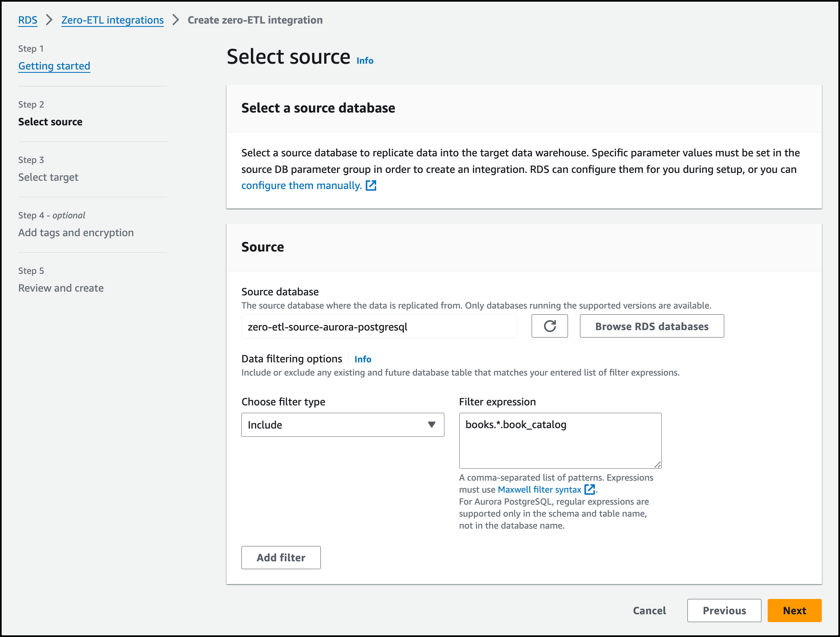Click external link icon next to Maxwell filter syntax
The image size is (840, 637).
point(589,490)
